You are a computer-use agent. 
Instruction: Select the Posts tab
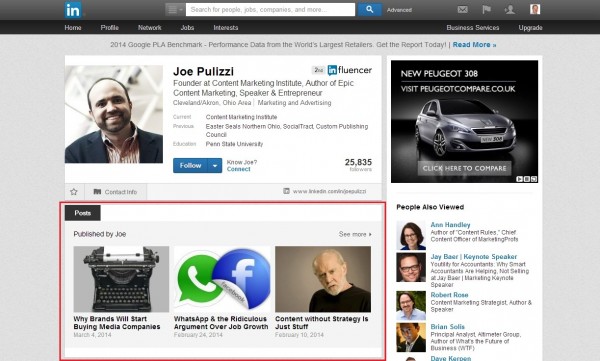(83, 213)
